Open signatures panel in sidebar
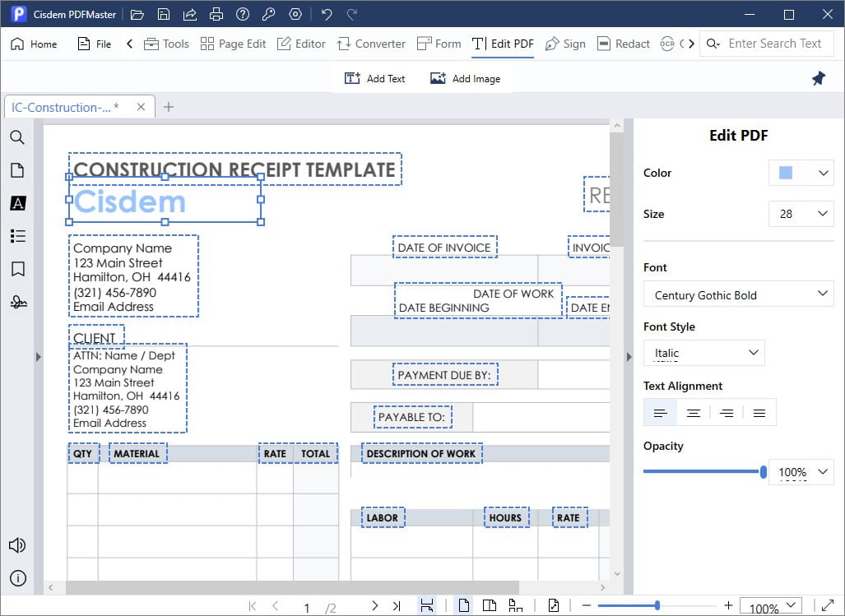 click(x=18, y=302)
